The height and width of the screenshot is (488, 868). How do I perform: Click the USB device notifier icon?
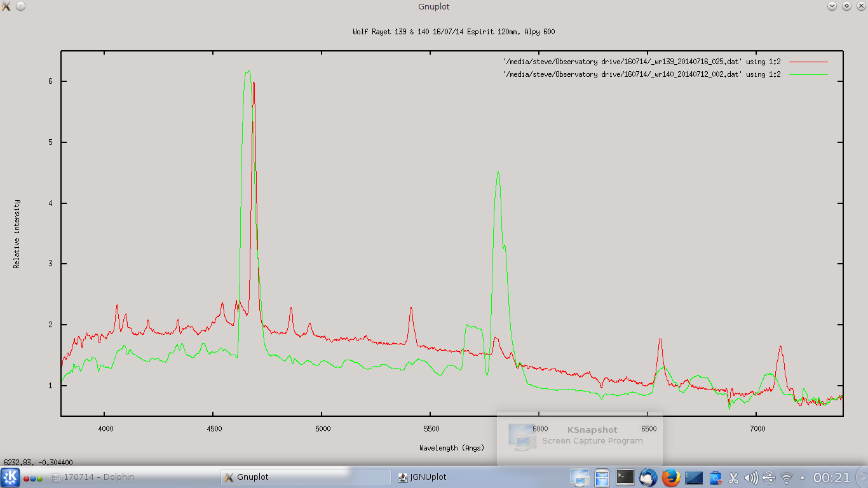769,478
